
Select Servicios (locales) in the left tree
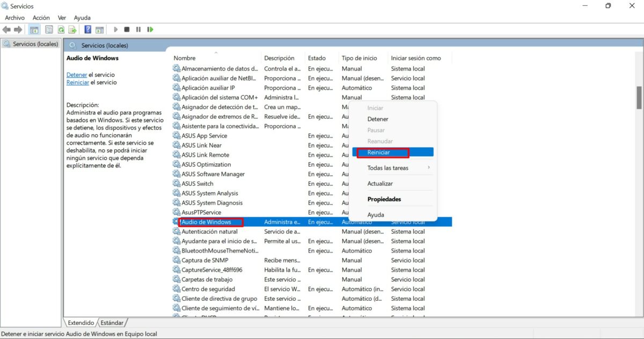point(35,44)
